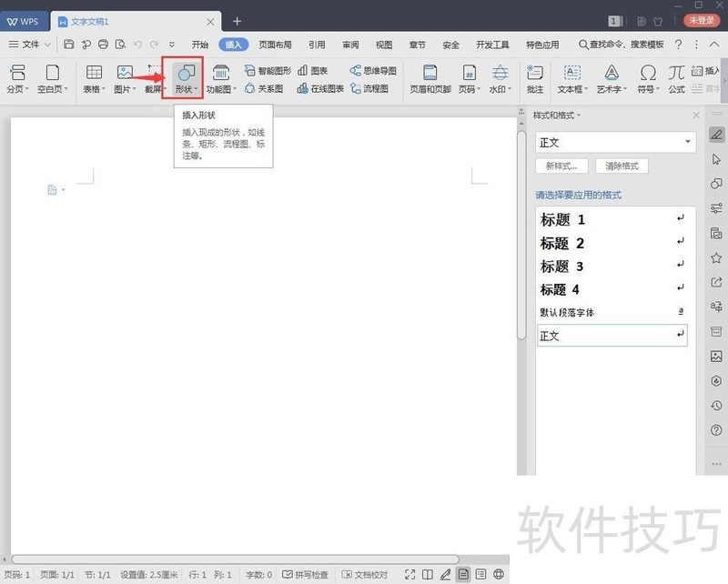The width and height of the screenshot is (728, 584).
Task: Click the 页眉和页脚 header and footer icon
Action: pos(430,78)
